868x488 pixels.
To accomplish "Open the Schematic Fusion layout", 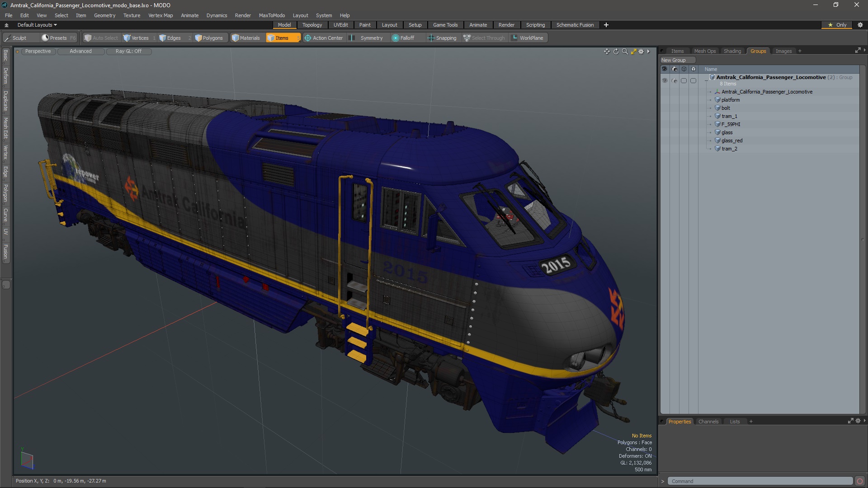I will tap(575, 25).
